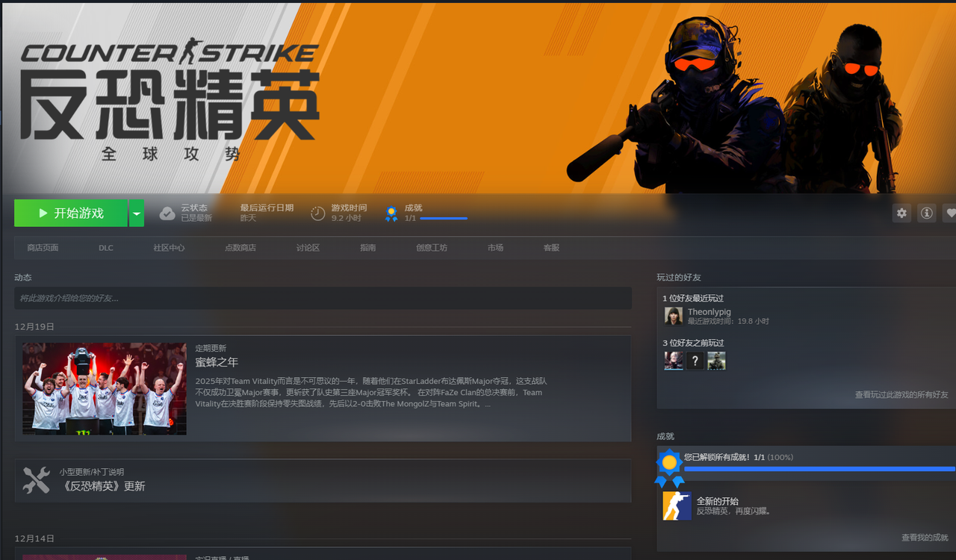The image size is (956, 560).
Task: Go to the 市场 tab
Action: tap(495, 248)
